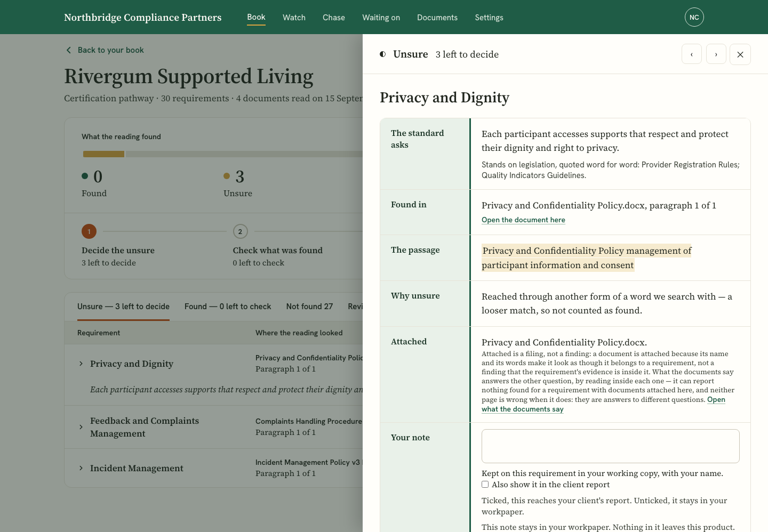Click into the 'Your note' text box
Viewport: 768px width, 532px height.
click(610, 446)
